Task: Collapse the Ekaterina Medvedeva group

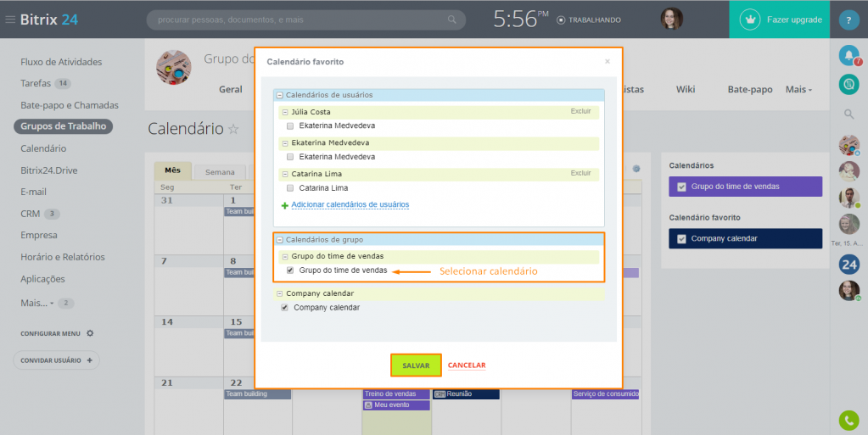Action: [x=285, y=143]
